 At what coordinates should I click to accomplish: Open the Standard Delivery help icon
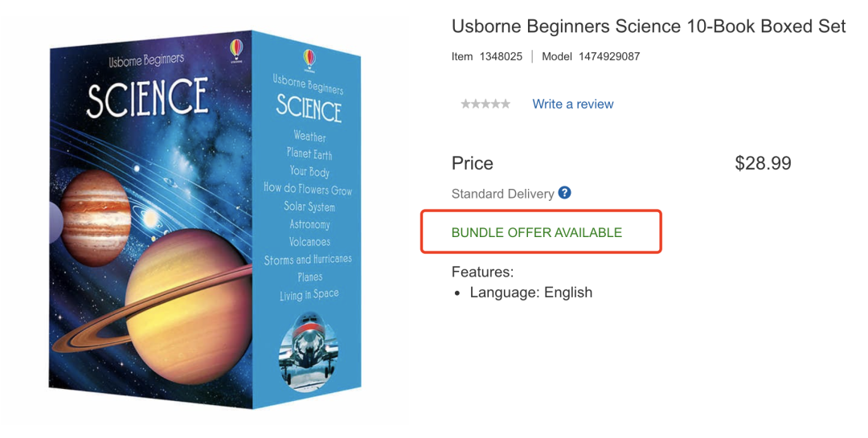(x=564, y=193)
